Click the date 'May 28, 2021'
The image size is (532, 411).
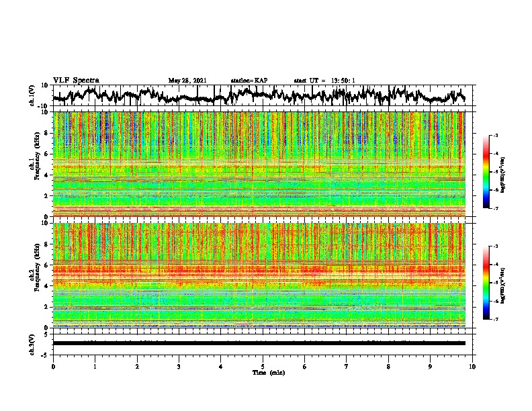187,81
